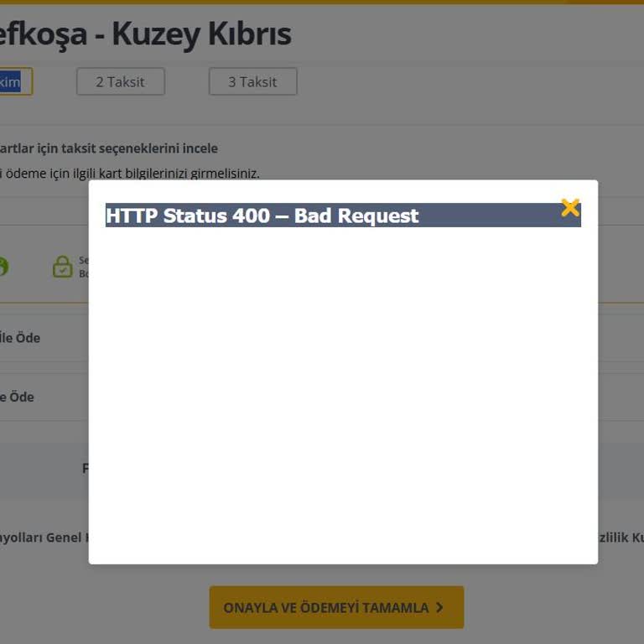Viewport: 644px width, 644px height.
Task: Click the 'HTTP Status 400 – Bad Request' heading
Action: point(262,216)
